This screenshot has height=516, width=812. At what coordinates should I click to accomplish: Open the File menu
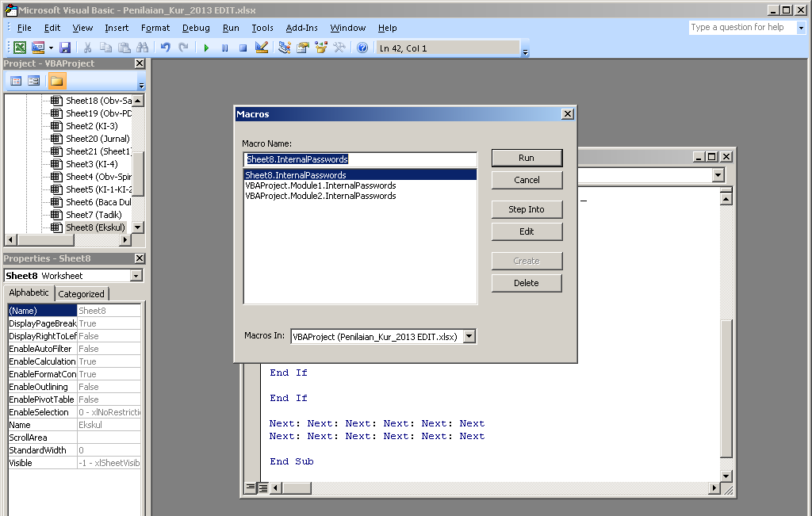(25, 28)
